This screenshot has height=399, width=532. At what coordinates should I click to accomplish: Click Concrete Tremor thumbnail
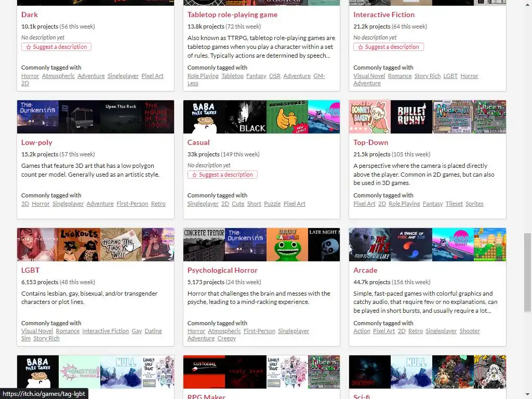click(x=204, y=245)
